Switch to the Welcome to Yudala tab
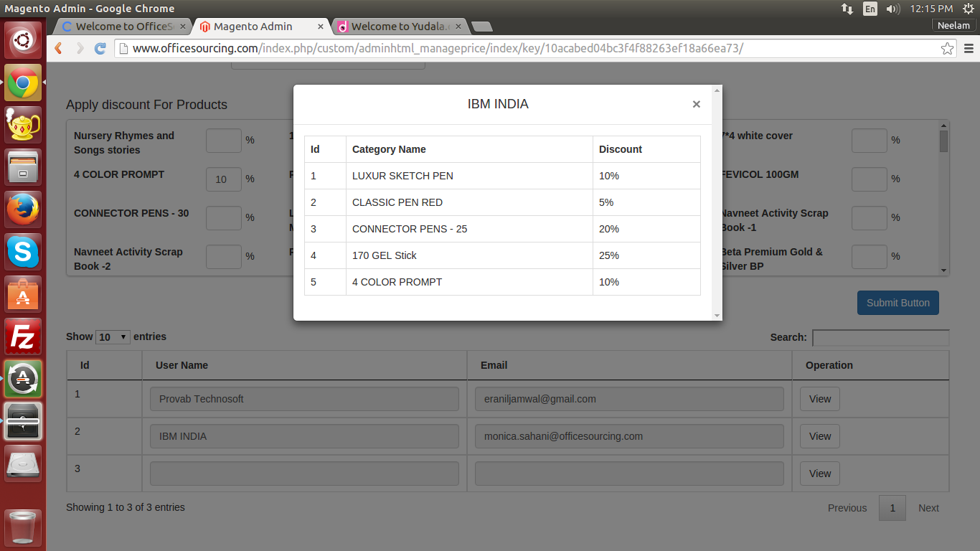980x551 pixels. click(400, 27)
